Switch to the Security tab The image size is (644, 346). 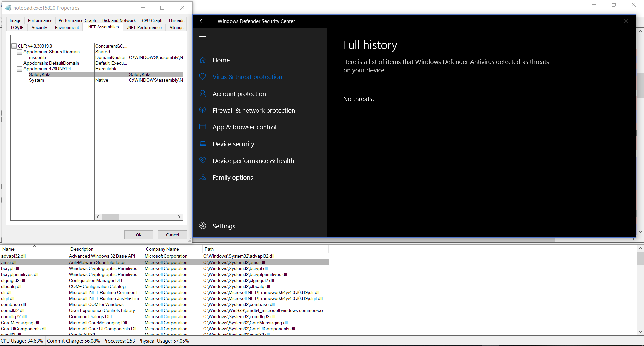point(39,28)
